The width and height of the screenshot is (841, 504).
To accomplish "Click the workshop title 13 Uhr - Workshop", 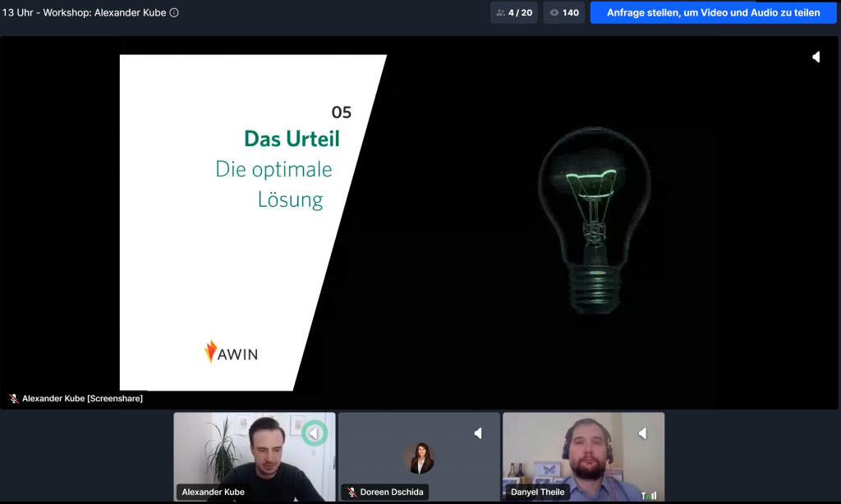I will pyautogui.click(x=85, y=12).
